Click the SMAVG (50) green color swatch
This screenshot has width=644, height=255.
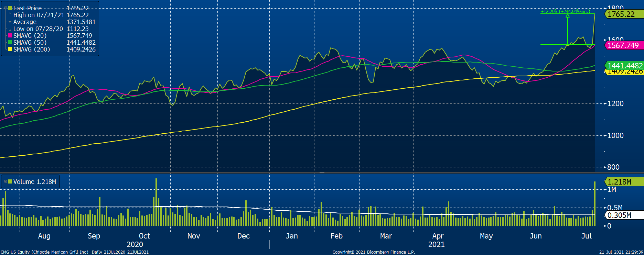click(10, 42)
